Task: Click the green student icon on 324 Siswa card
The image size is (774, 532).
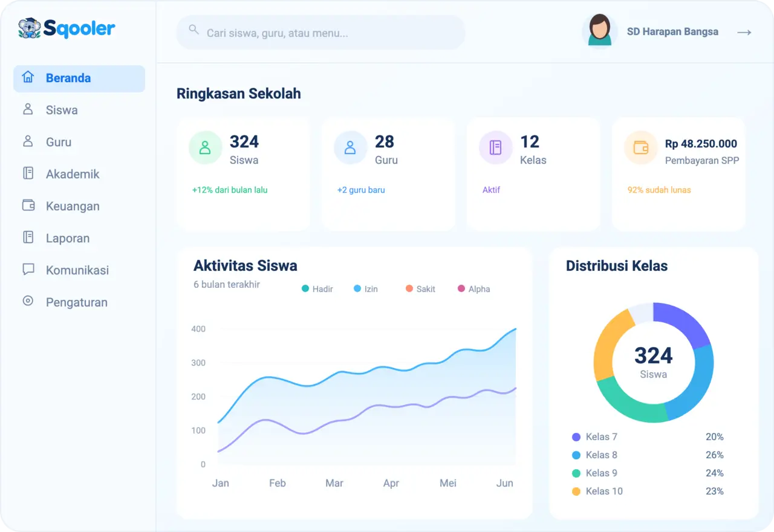Action: coord(205,148)
